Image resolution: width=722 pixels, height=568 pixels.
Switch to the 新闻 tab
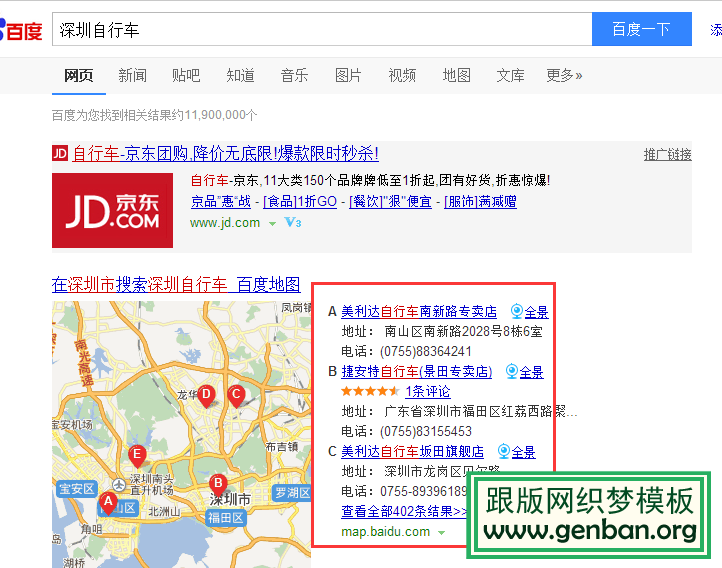coord(132,75)
